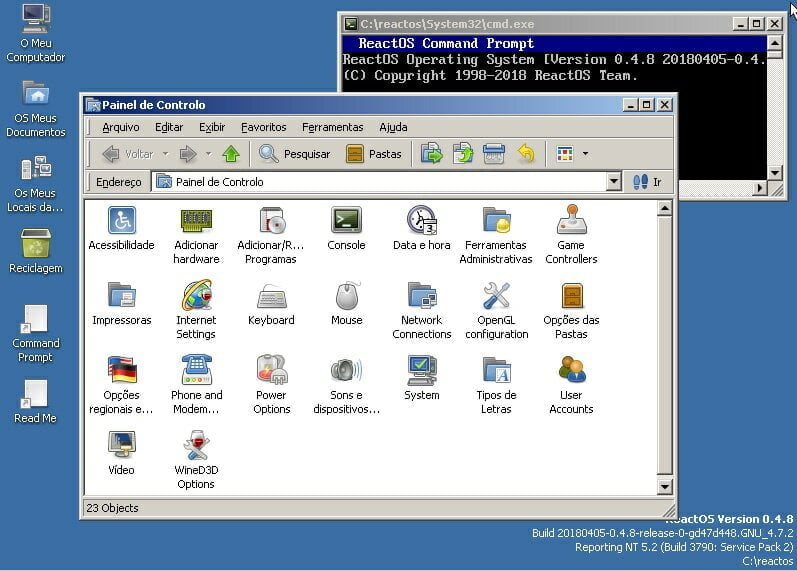Click the cmd window system menu icon

tap(350, 24)
